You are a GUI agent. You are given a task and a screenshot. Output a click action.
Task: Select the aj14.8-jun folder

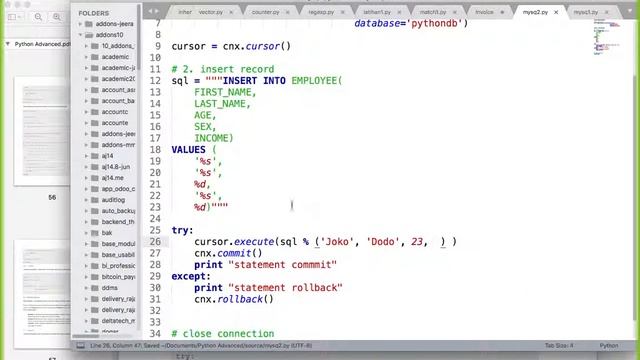tap(116, 167)
